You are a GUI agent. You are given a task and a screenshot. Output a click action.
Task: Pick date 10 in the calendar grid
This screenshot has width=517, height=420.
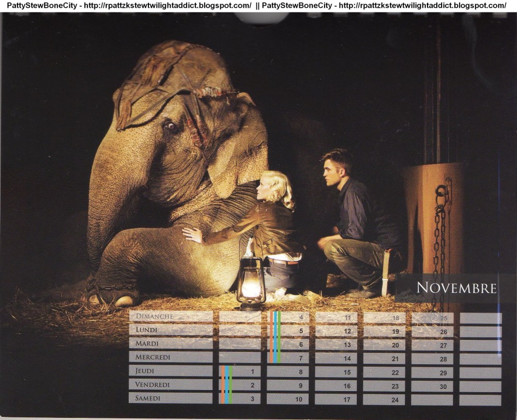click(x=288, y=399)
